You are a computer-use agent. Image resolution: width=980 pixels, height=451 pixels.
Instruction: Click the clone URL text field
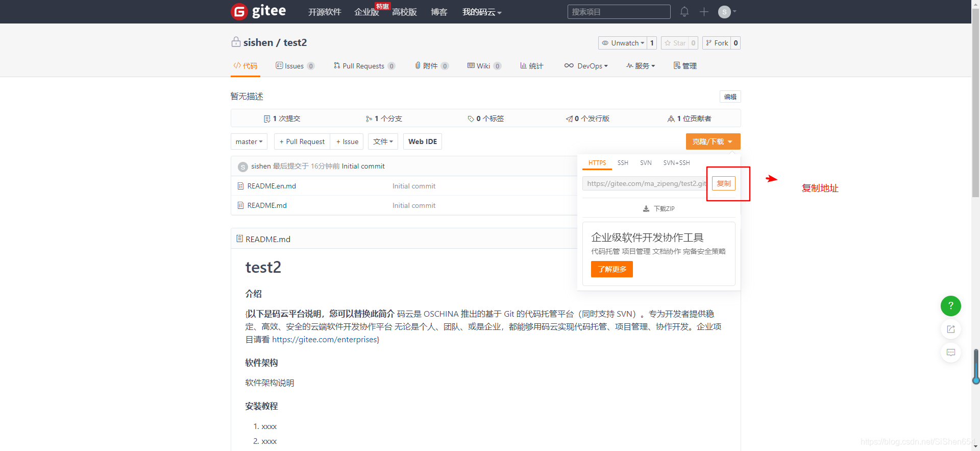pos(646,183)
